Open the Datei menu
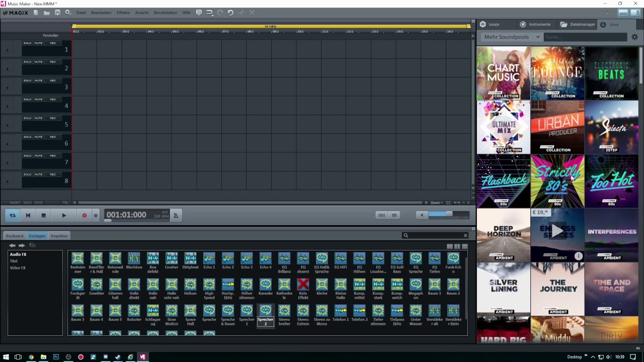The height and width of the screenshot is (362, 644). tap(81, 13)
